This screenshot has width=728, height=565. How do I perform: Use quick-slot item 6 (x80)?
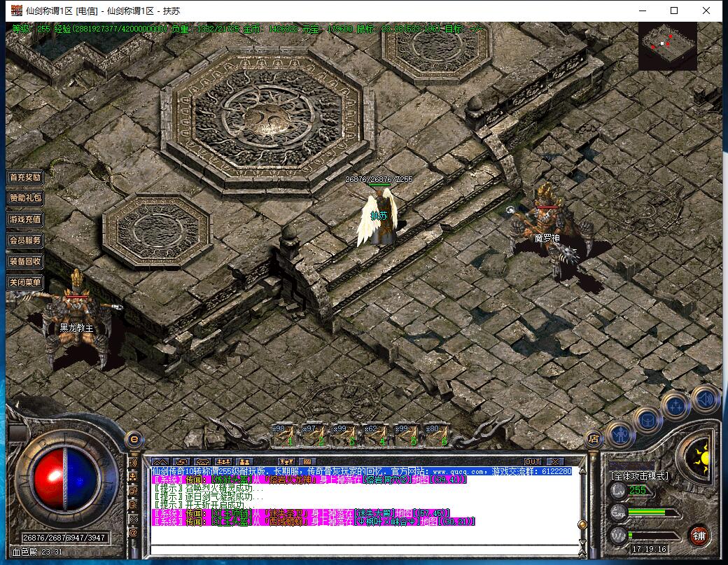(437, 435)
